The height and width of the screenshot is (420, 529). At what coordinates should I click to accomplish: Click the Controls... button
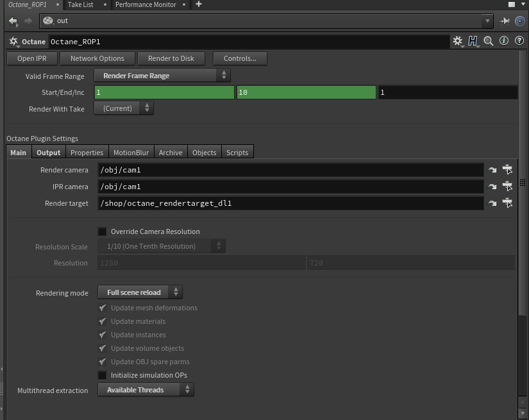[240, 58]
